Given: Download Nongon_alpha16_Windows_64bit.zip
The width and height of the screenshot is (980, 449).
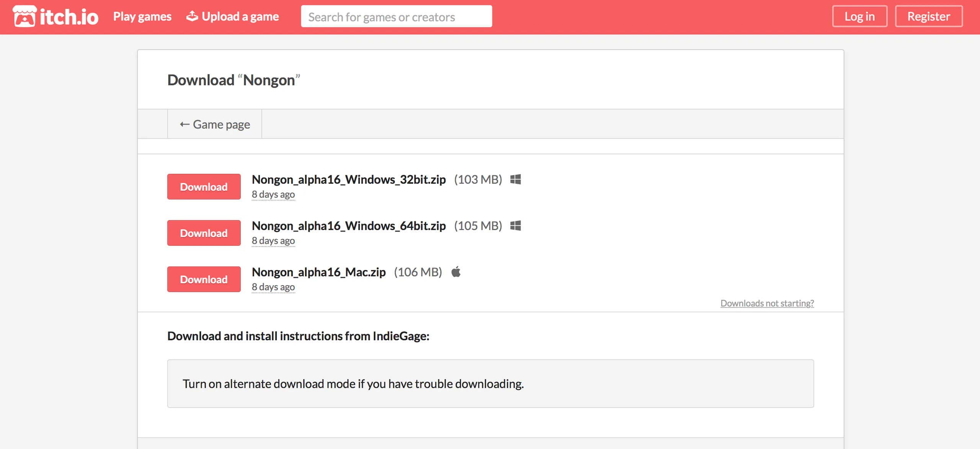Looking at the screenshot, I should point(204,233).
